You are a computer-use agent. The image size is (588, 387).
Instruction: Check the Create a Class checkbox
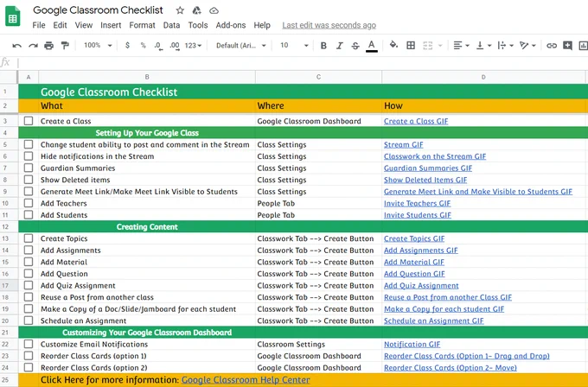[x=29, y=121]
